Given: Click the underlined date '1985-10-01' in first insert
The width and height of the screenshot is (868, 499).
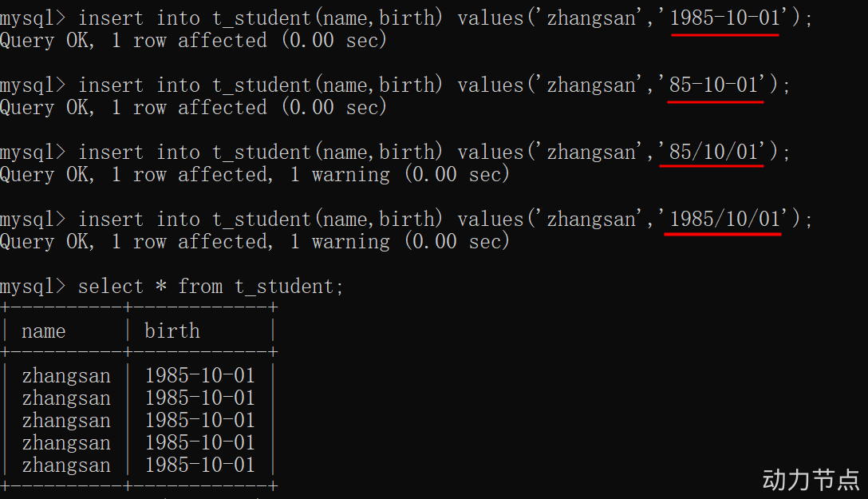Looking at the screenshot, I should coord(724,18).
